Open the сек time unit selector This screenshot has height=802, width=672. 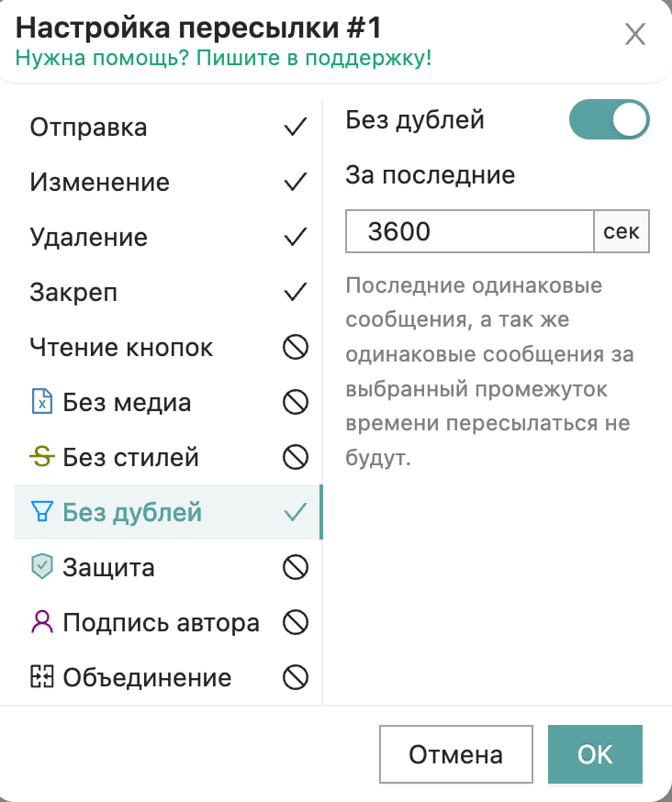(622, 231)
